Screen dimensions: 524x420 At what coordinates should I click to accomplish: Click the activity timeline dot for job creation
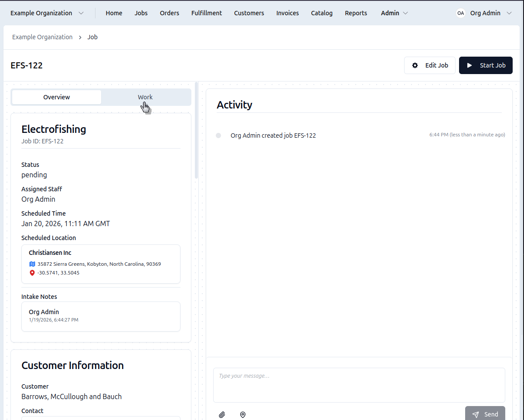pos(218,135)
